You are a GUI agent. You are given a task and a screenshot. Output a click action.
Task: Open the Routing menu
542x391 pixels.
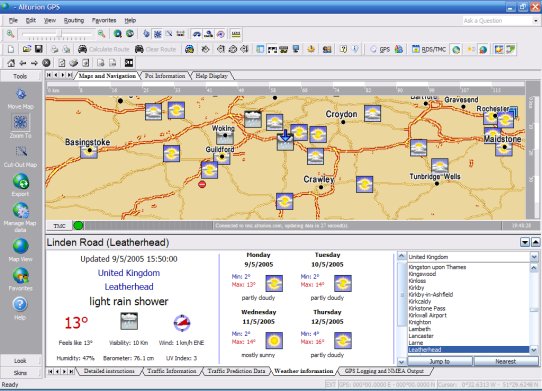[74, 20]
